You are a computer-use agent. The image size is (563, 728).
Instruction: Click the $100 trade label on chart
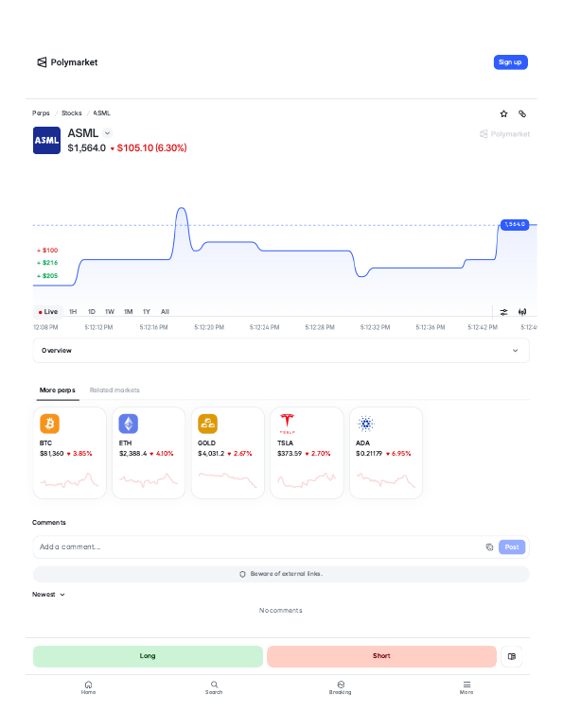pyautogui.click(x=47, y=251)
